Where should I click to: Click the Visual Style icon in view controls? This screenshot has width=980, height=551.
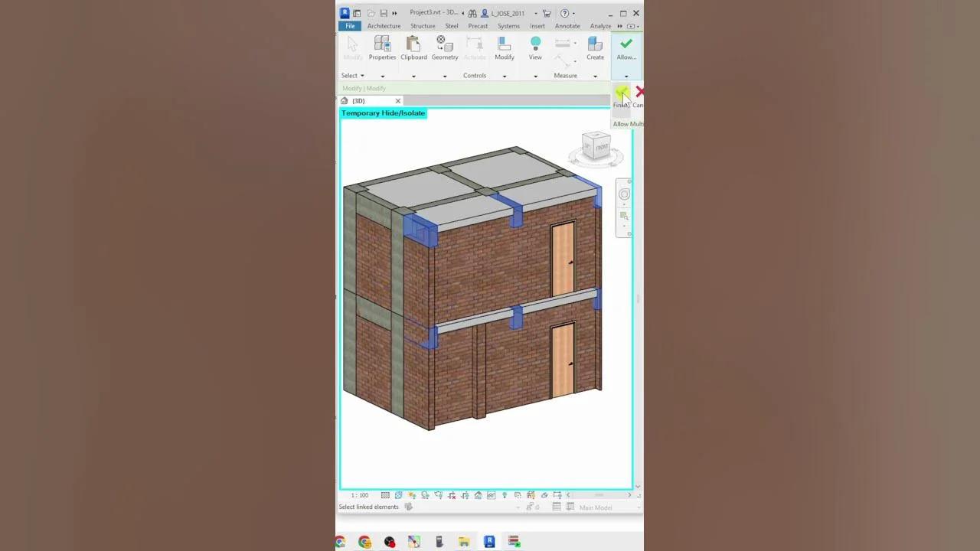[398, 495]
